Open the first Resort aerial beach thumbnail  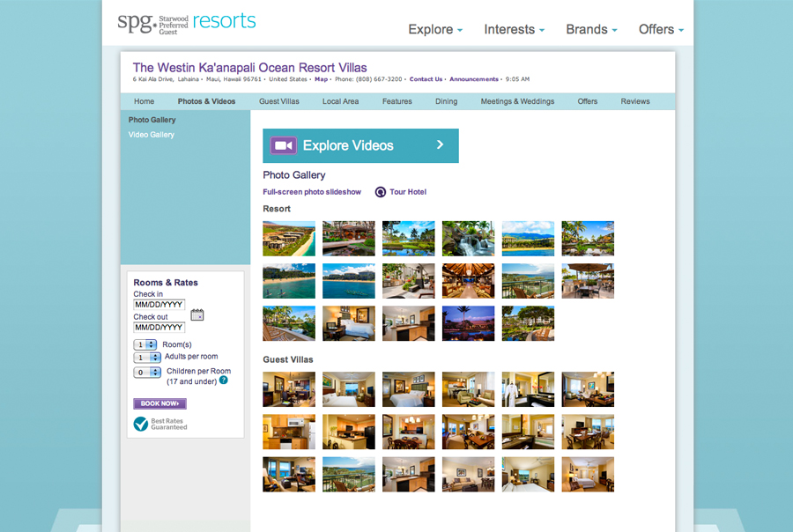pos(289,239)
